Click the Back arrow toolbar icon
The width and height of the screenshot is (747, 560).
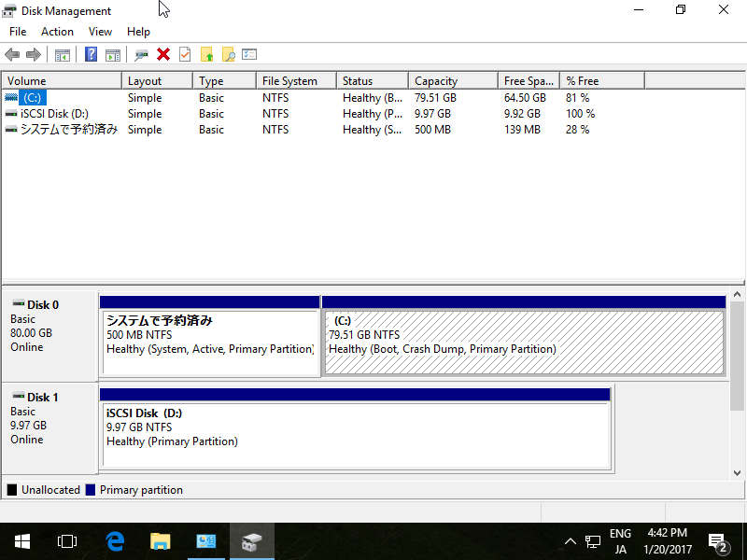coord(12,55)
